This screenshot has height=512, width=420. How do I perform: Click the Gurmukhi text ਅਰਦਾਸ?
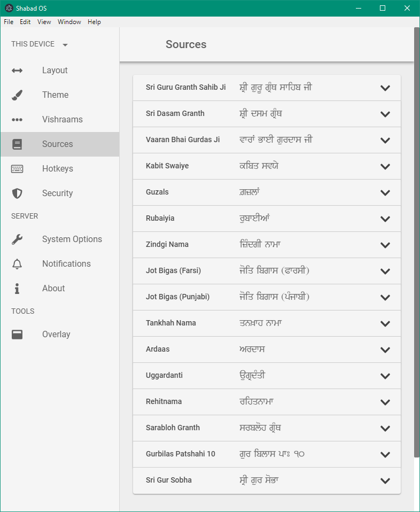(252, 349)
